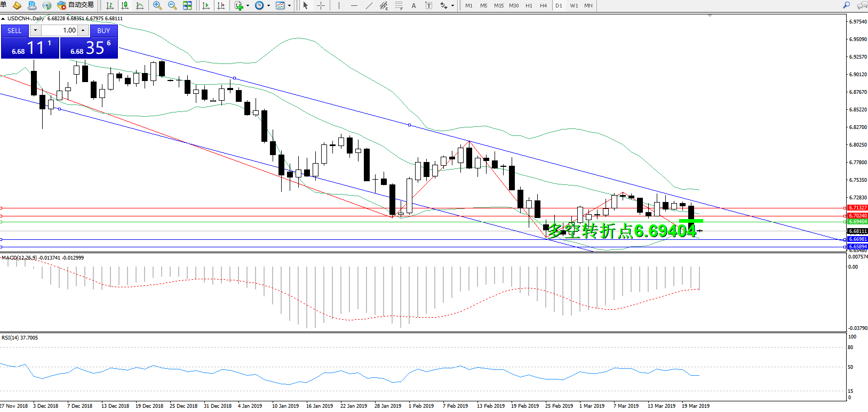Viewport: 868px width, 412px height.
Task: Select the W1 weekly timeframe
Action: pos(574,5)
